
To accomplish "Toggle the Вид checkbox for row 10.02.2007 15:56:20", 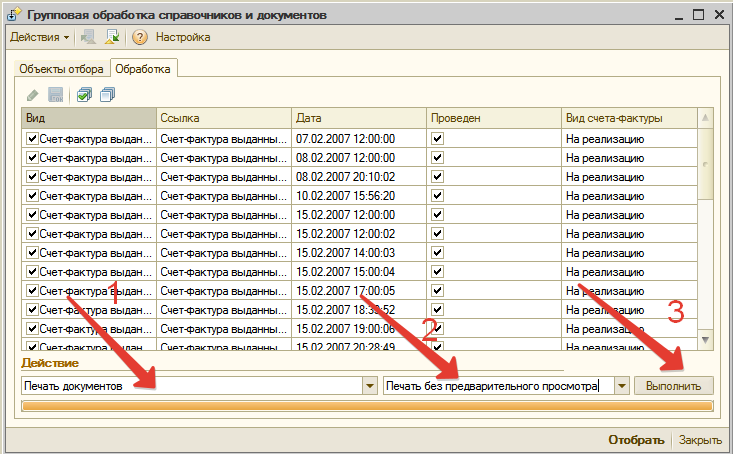I will (33, 196).
